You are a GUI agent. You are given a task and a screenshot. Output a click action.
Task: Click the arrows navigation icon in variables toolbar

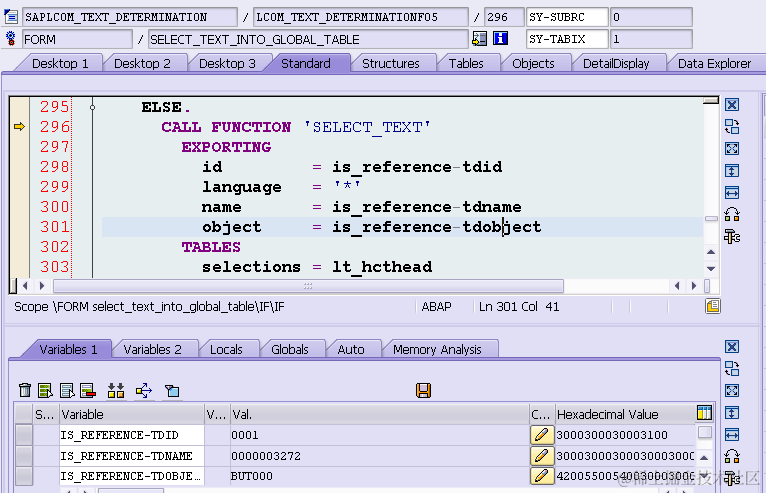coord(144,390)
